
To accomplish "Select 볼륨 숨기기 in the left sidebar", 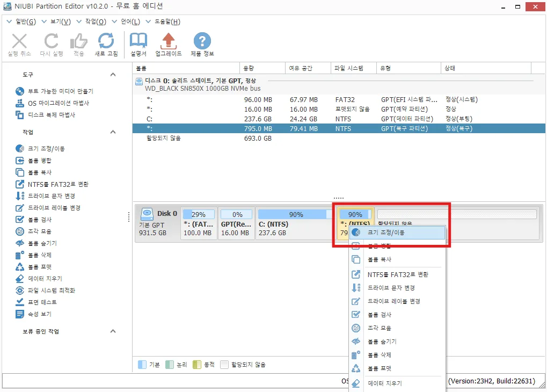I will pos(37,243).
